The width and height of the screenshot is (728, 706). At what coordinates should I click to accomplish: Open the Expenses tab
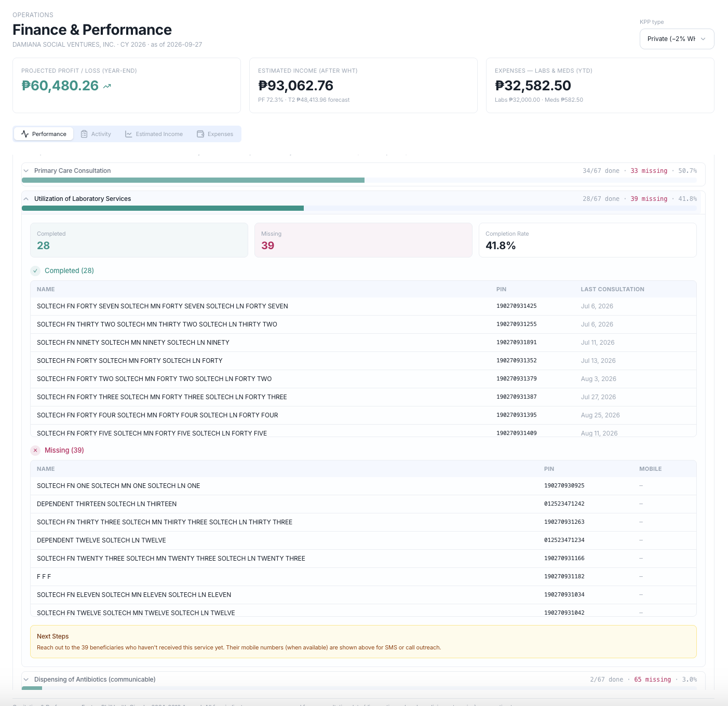(x=215, y=134)
